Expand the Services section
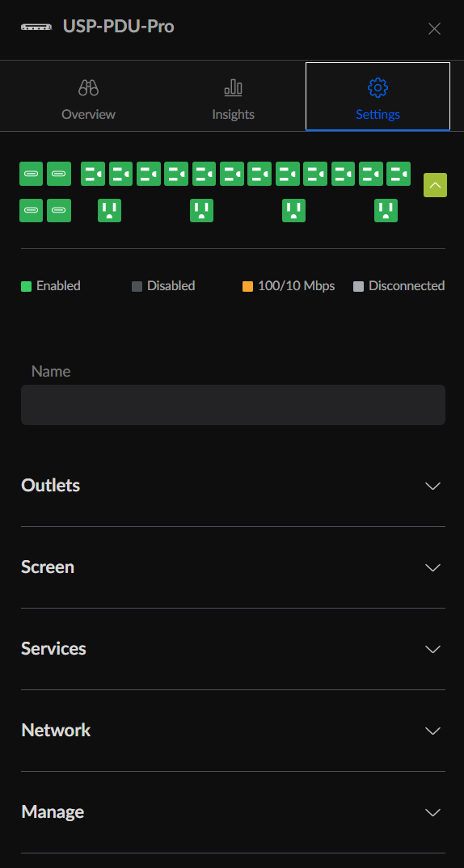 [233, 649]
